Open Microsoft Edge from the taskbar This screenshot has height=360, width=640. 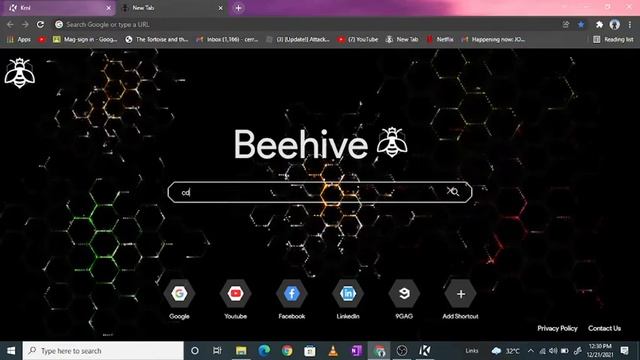[x=264, y=351]
